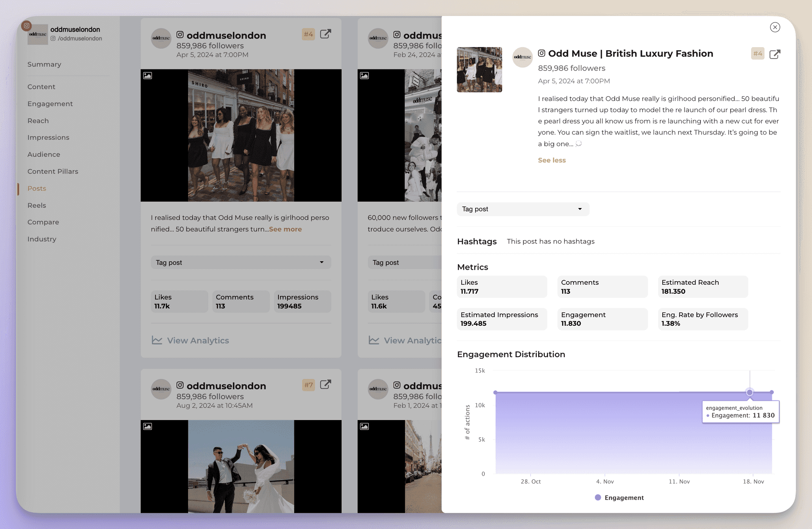This screenshot has height=529, width=812.
Task: Click the #4 rank badge in detail panel
Action: 758,54
